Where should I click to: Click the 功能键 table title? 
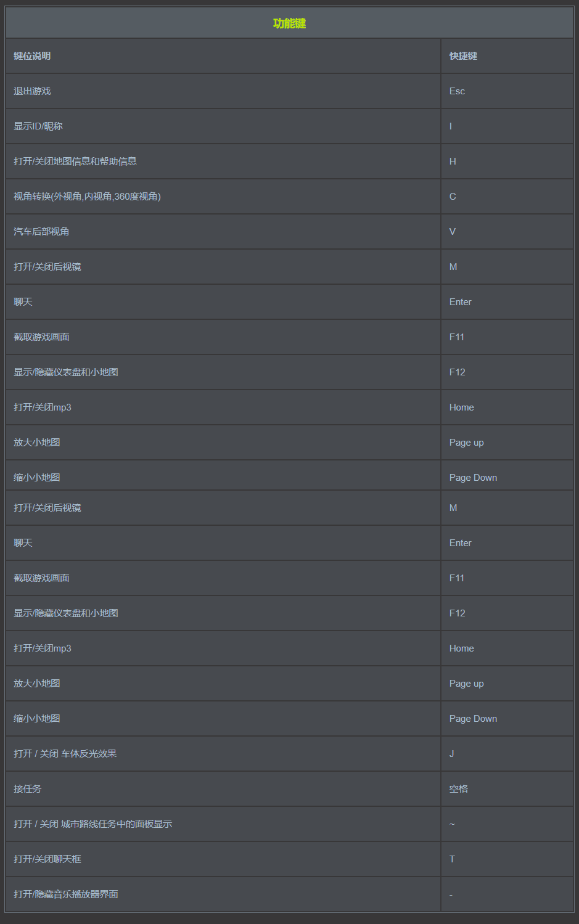[x=289, y=23]
